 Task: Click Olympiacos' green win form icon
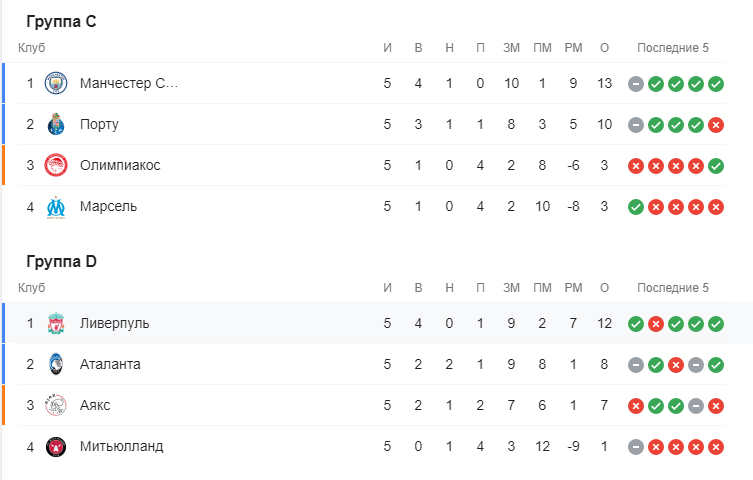pyautogui.click(x=715, y=166)
